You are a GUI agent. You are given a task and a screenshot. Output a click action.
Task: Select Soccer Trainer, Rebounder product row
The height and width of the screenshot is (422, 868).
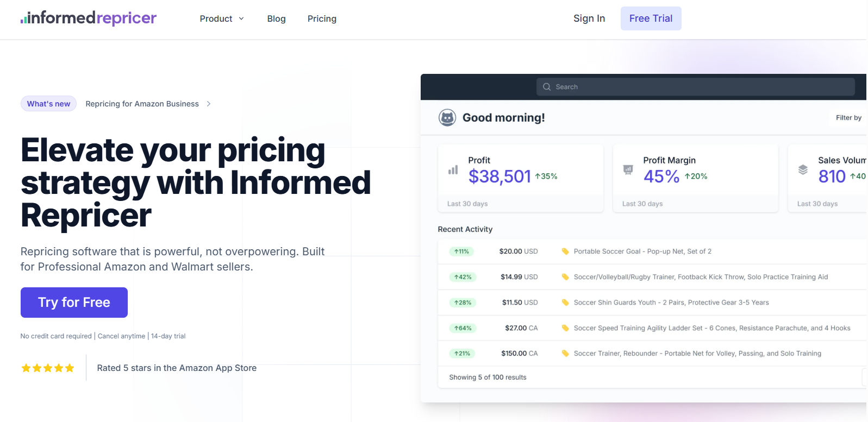pos(652,354)
